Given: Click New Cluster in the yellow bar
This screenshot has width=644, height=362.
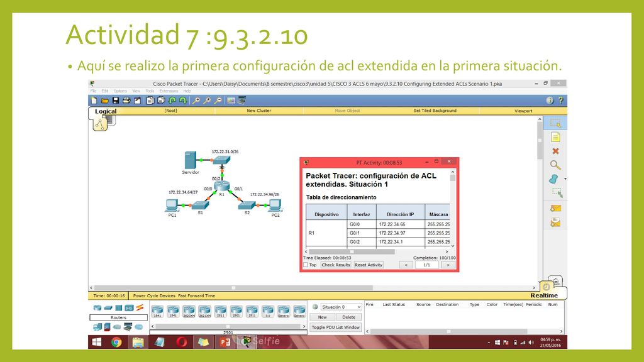Looking at the screenshot, I should pos(258,111).
